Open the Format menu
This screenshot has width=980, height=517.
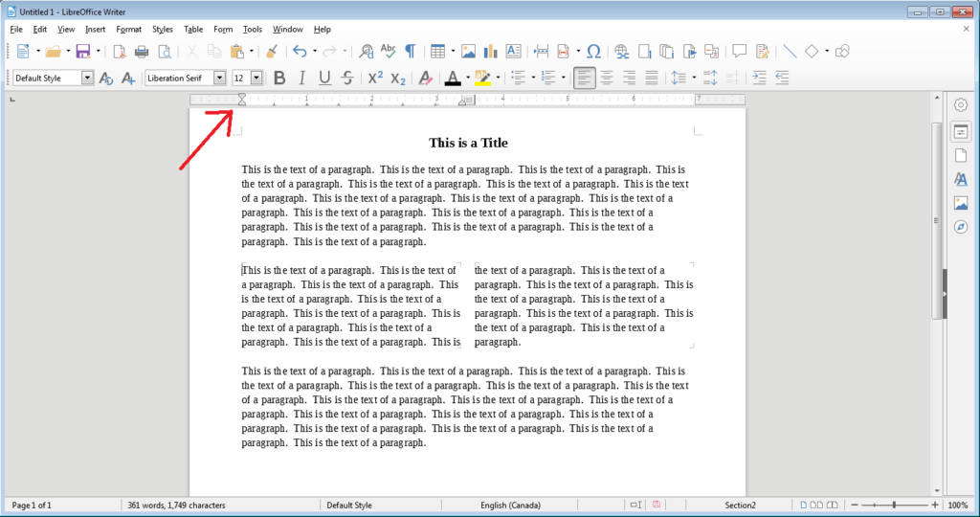128,29
